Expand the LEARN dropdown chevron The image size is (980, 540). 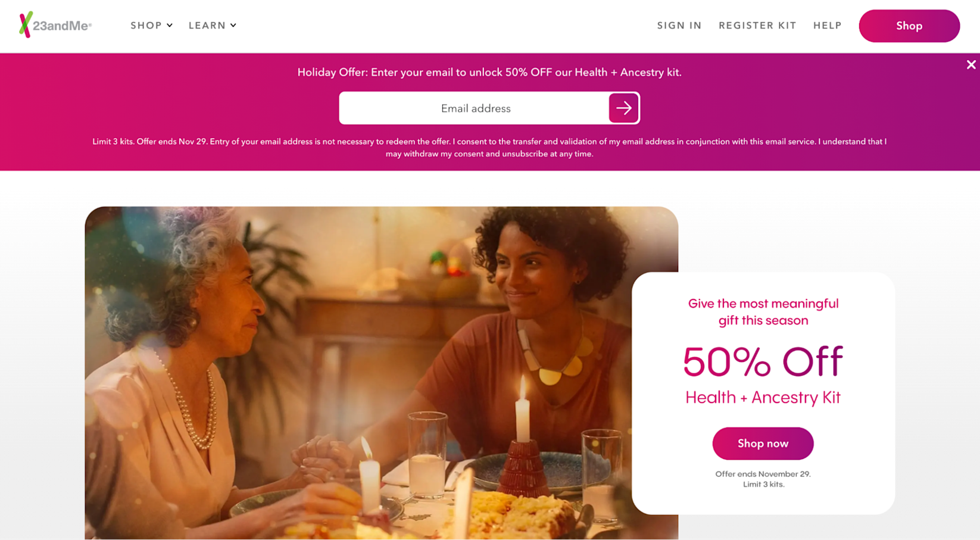coord(233,26)
